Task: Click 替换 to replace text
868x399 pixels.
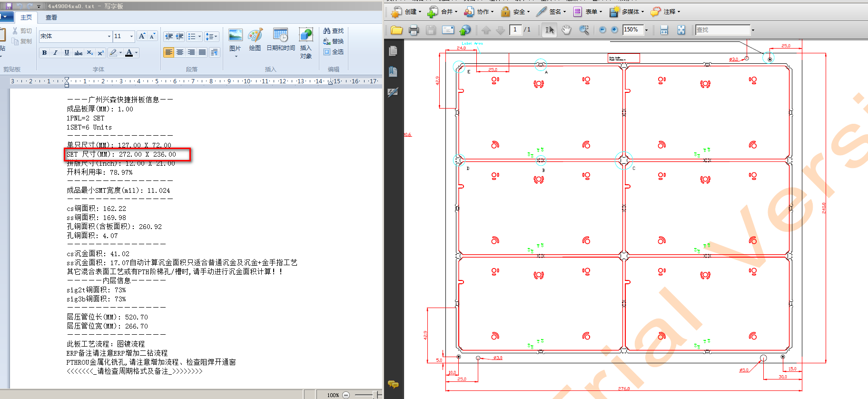Action: point(334,41)
